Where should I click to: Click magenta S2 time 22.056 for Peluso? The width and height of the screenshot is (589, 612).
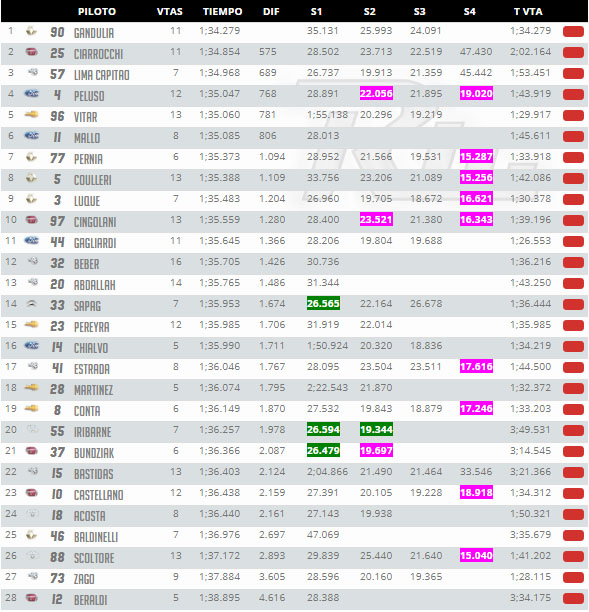(x=376, y=94)
